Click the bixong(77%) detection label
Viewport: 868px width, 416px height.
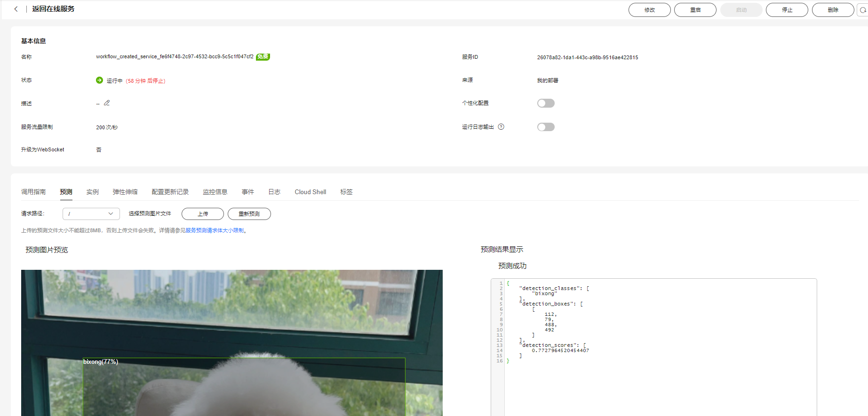point(101,361)
